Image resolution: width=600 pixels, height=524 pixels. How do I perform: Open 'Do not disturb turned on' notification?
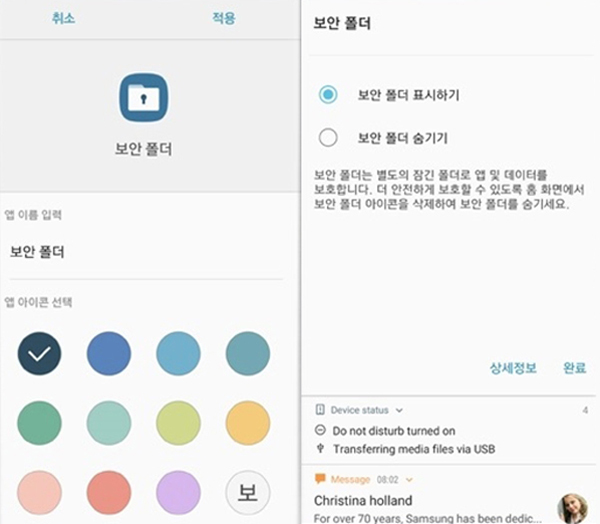pos(394,431)
